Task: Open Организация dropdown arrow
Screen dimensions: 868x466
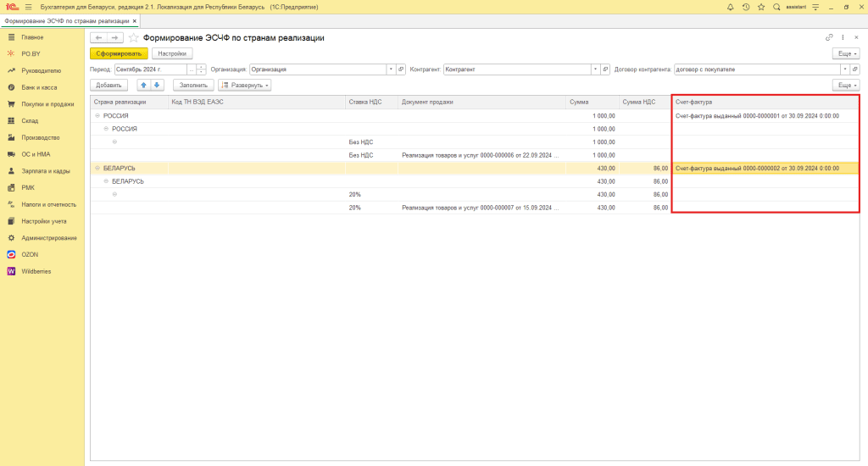Action: tap(391, 69)
